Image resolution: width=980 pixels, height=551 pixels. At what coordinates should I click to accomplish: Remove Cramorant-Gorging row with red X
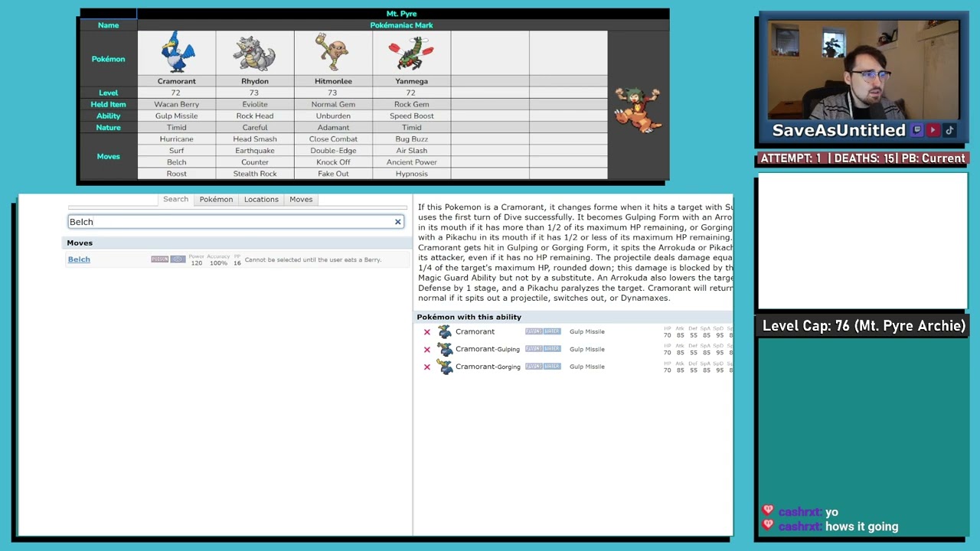pyautogui.click(x=427, y=367)
